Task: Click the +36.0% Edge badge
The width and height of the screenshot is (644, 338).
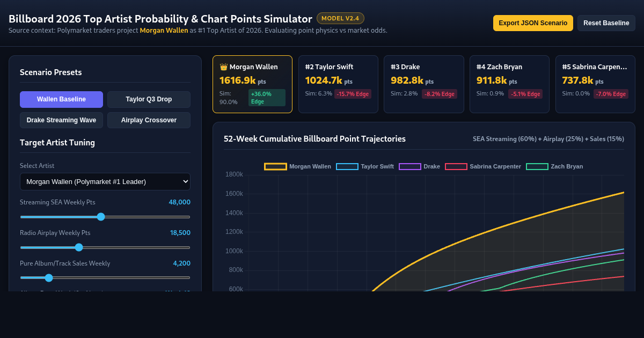Action: click(x=267, y=98)
